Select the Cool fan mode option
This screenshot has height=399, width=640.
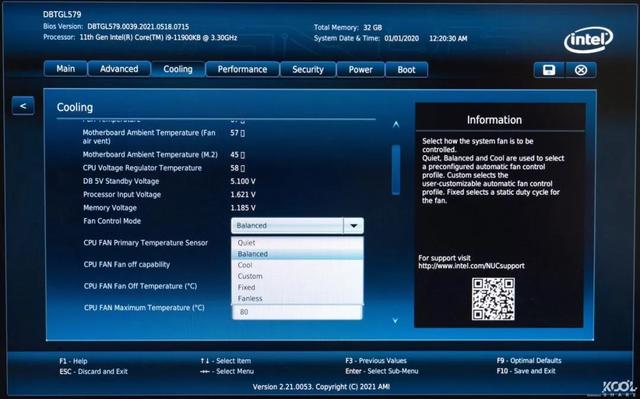coord(297,265)
